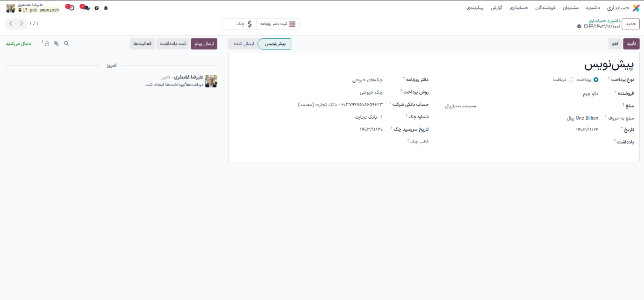Open the chat messages icon with badge 7
This screenshot has width=644, height=300.
(86, 8)
